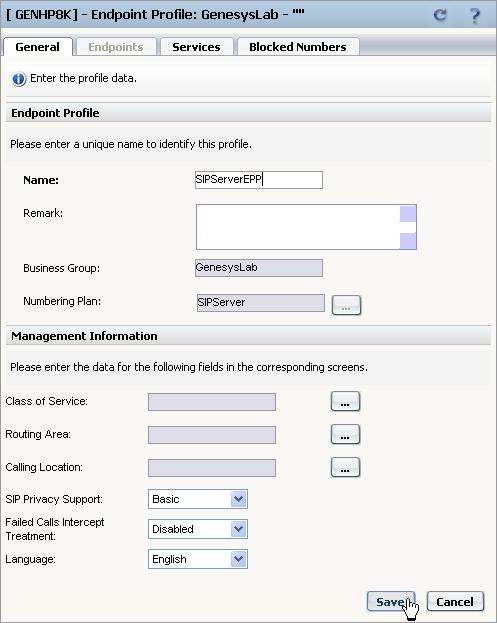The height and width of the screenshot is (623, 497).
Task: Cancel the endpoint profile dialog
Action: (455, 602)
